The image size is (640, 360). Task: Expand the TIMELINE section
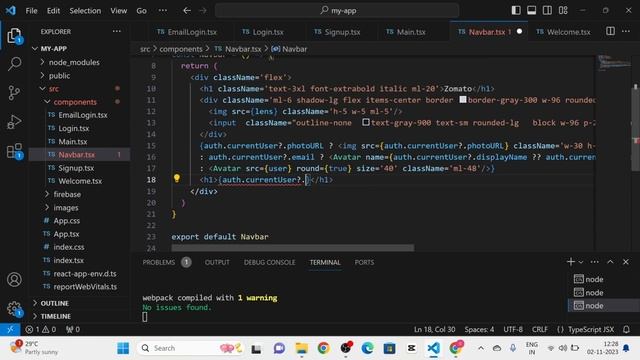click(56, 316)
